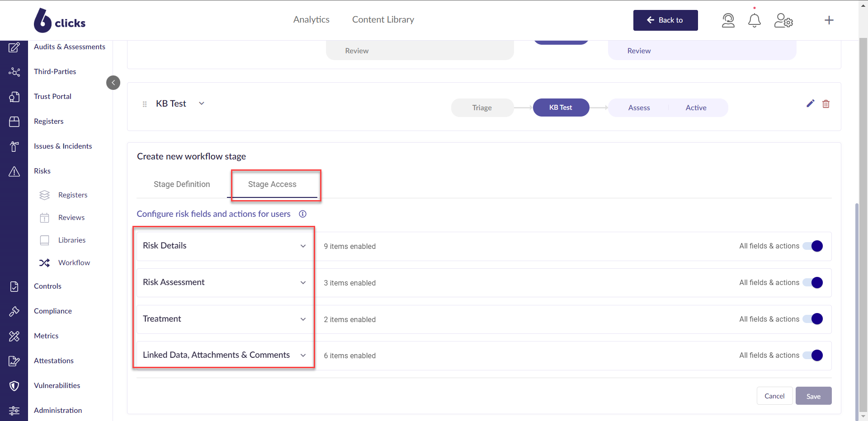Click the delete trash icon for KB Test

pyautogui.click(x=826, y=103)
